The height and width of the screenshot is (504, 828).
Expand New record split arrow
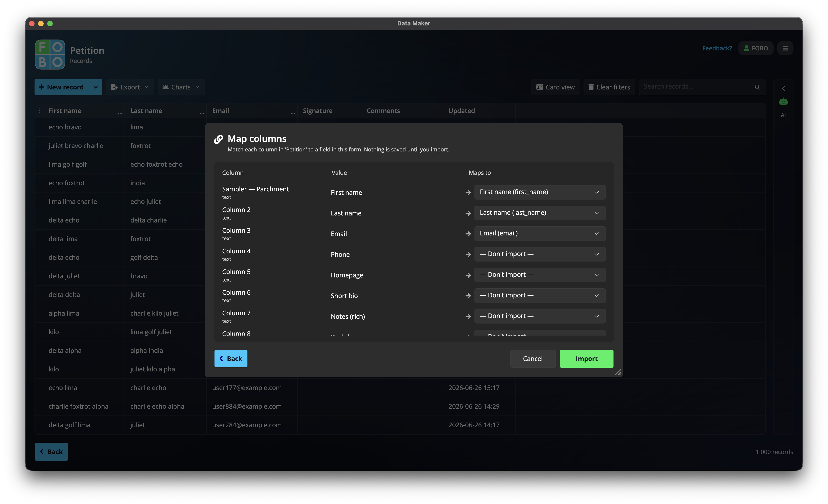tap(95, 87)
